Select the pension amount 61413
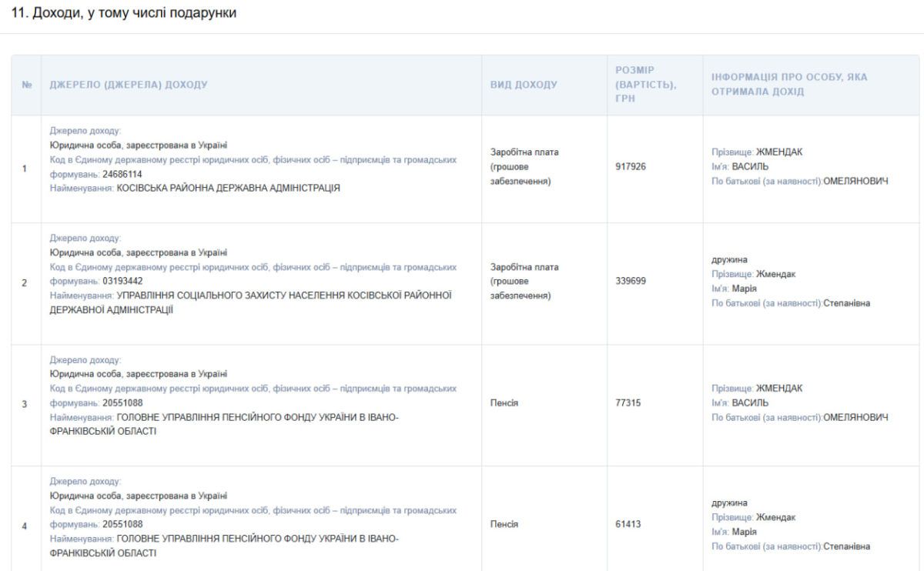Image resolution: width=924 pixels, height=571 pixels. coord(628,524)
